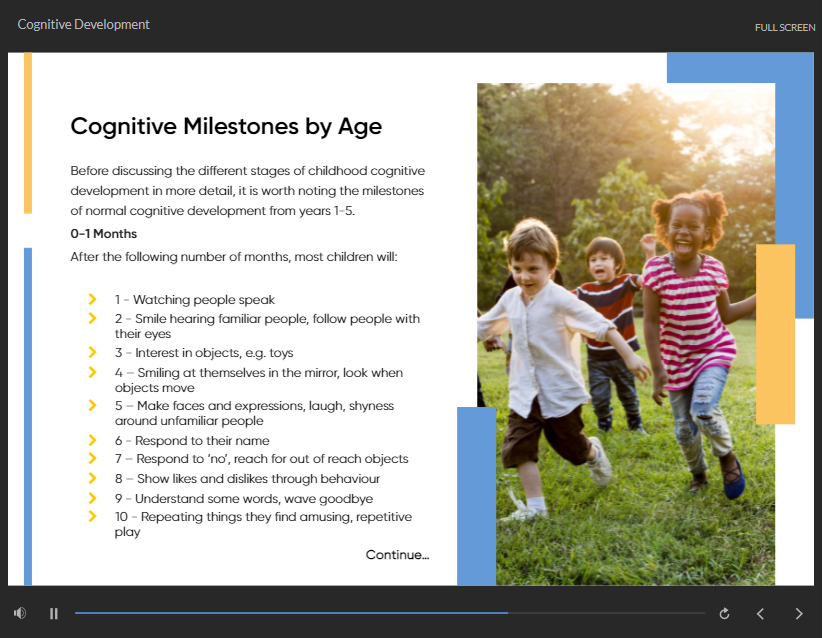Click the chevron for 'Show likes and dislikes'

click(x=93, y=478)
